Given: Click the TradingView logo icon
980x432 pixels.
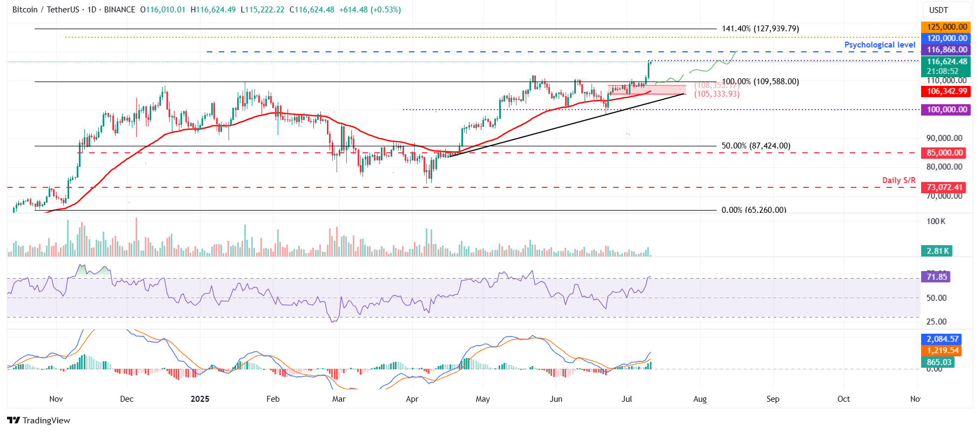Looking at the screenshot, I should pos(14,421).
